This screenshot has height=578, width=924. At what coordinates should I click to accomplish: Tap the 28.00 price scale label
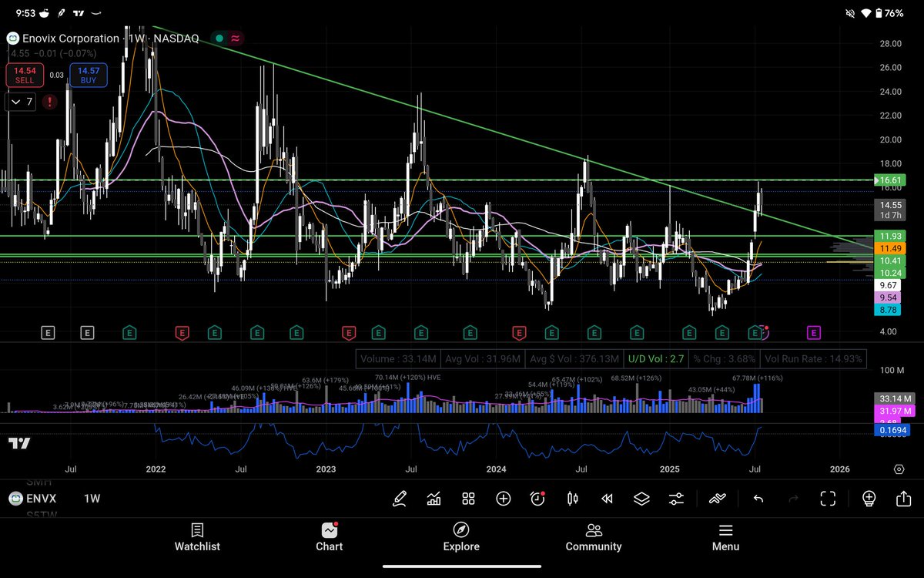click(x=891, y=44)
